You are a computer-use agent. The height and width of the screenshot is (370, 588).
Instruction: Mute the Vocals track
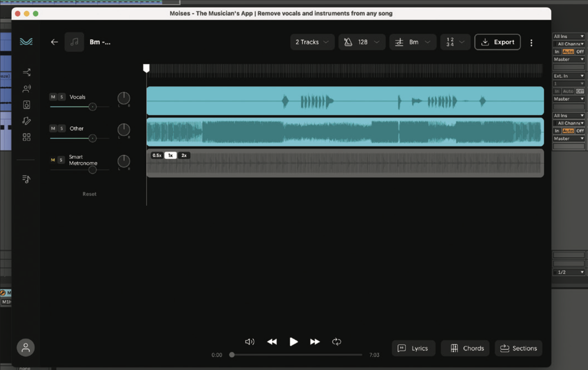pos(53,97)
